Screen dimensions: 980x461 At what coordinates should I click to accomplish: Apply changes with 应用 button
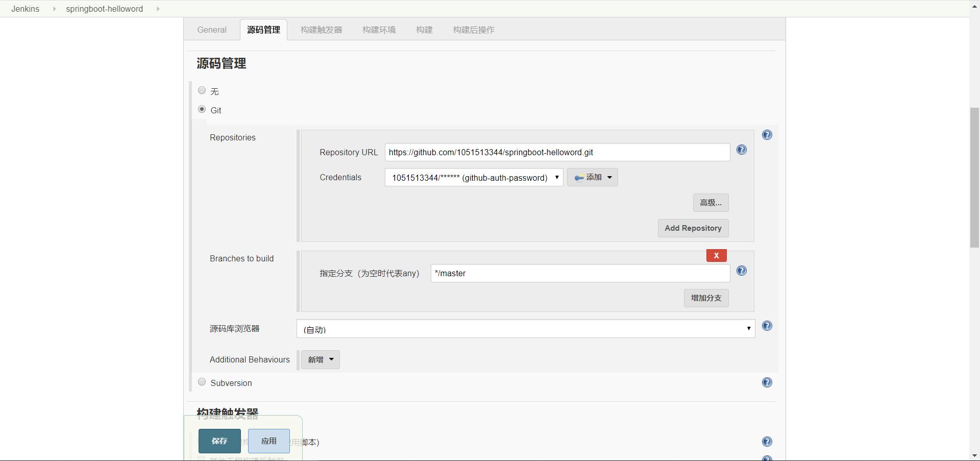(x=268, y=441)
